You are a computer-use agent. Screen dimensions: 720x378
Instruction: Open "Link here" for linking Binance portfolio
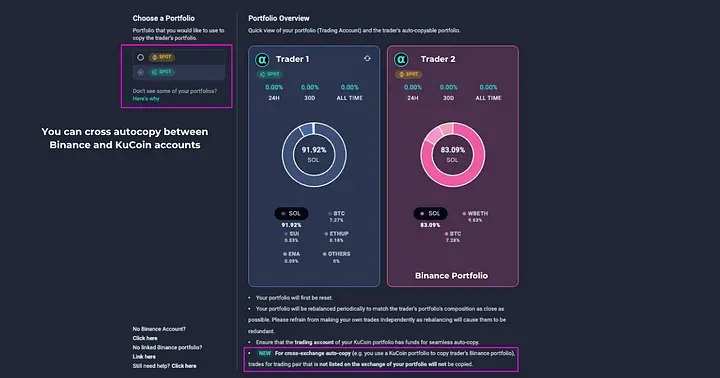(144, 356)
